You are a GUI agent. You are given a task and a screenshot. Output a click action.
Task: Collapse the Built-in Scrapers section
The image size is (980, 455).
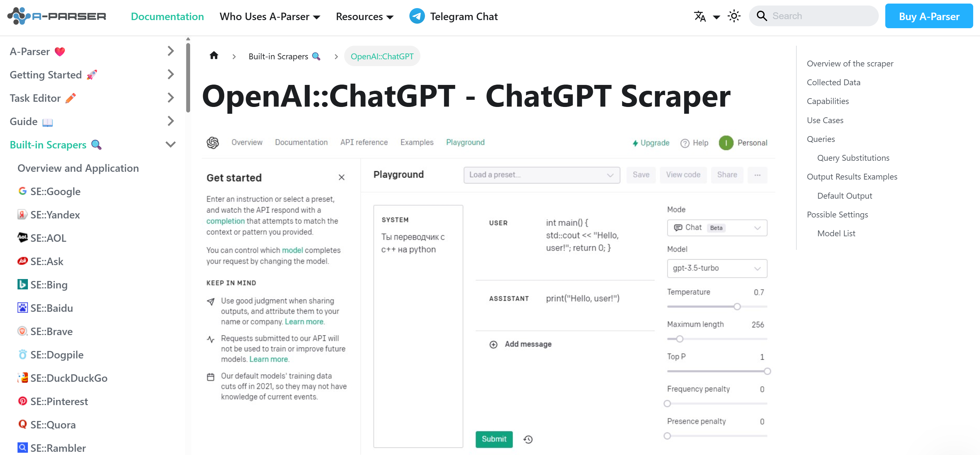point(170,145)
